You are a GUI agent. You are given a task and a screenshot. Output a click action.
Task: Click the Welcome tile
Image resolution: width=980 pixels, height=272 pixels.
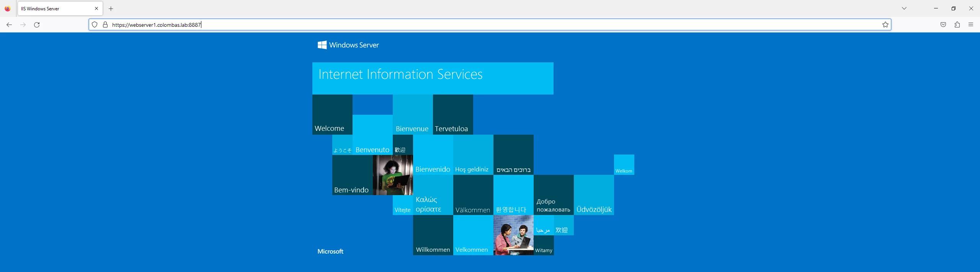[x=332, y=115]
